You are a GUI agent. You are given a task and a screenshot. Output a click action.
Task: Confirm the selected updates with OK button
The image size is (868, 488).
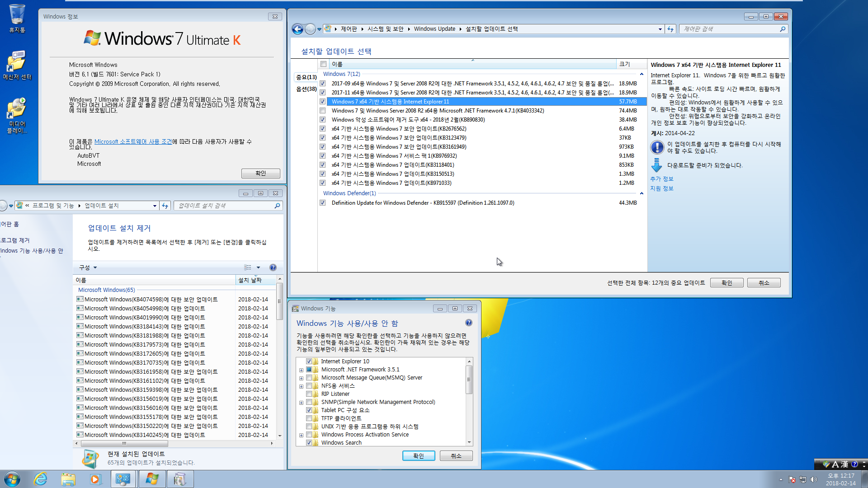726,283
